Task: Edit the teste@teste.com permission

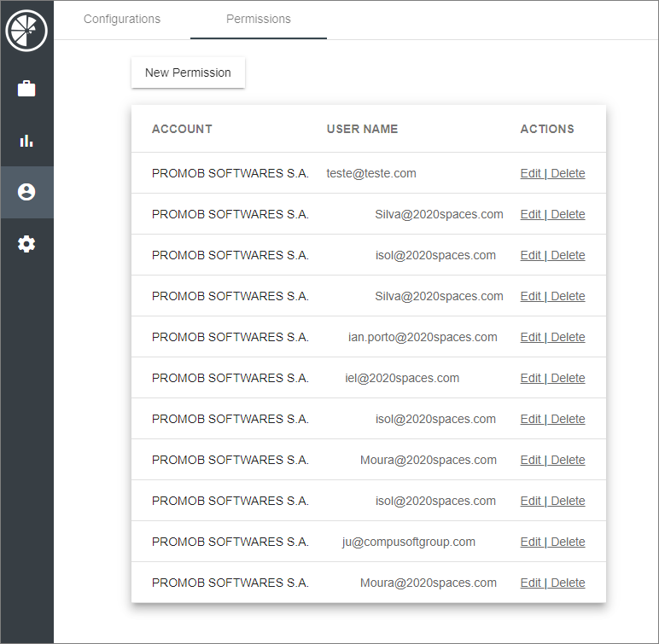Action: coord(531,173)
